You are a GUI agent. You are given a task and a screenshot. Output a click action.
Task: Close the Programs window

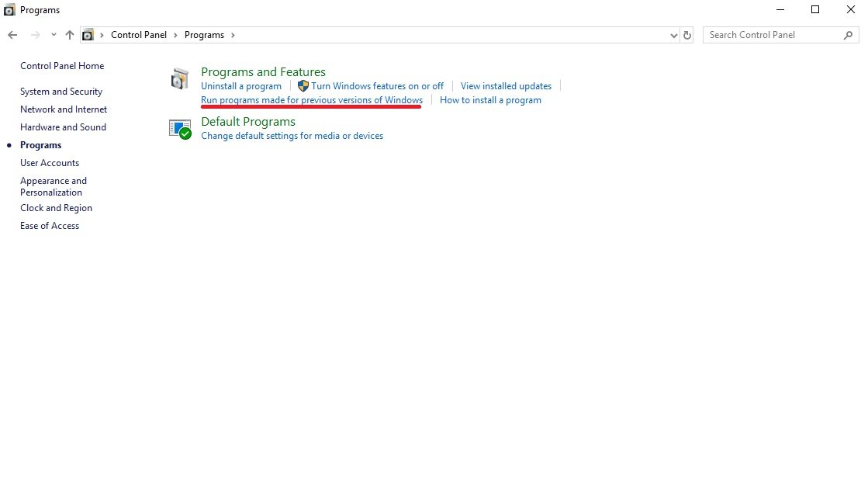tap(851, 9)
